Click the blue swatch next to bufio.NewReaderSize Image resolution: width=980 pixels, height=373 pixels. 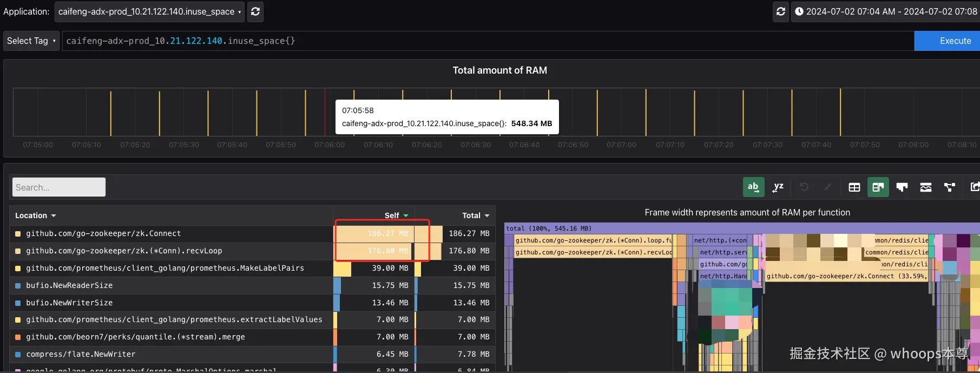point(18,286)
